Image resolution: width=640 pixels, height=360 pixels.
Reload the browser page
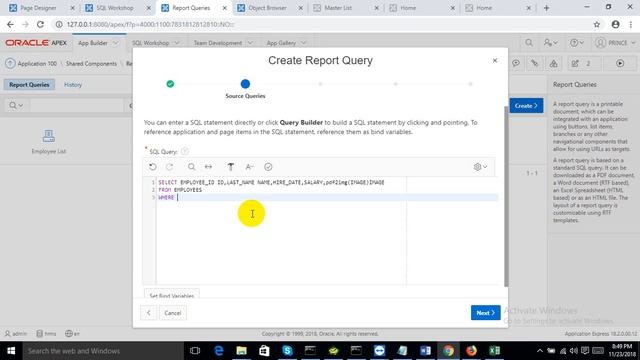pyautogui.click(x=40, y=24)
